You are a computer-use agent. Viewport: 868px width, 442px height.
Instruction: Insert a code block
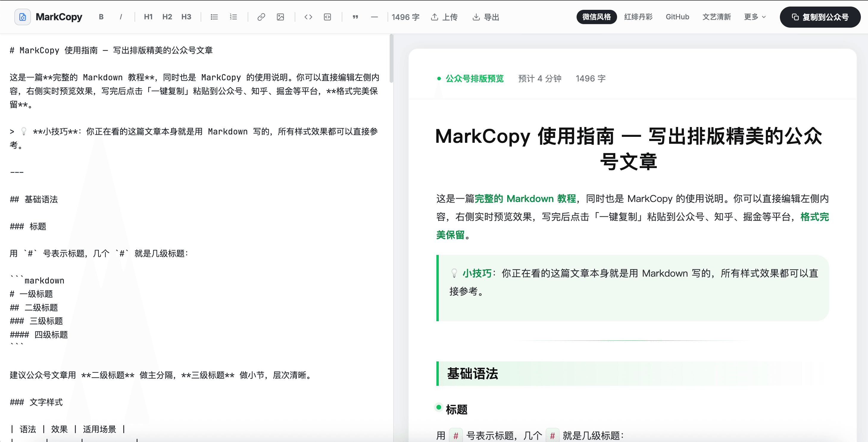(x=327, y=17)
